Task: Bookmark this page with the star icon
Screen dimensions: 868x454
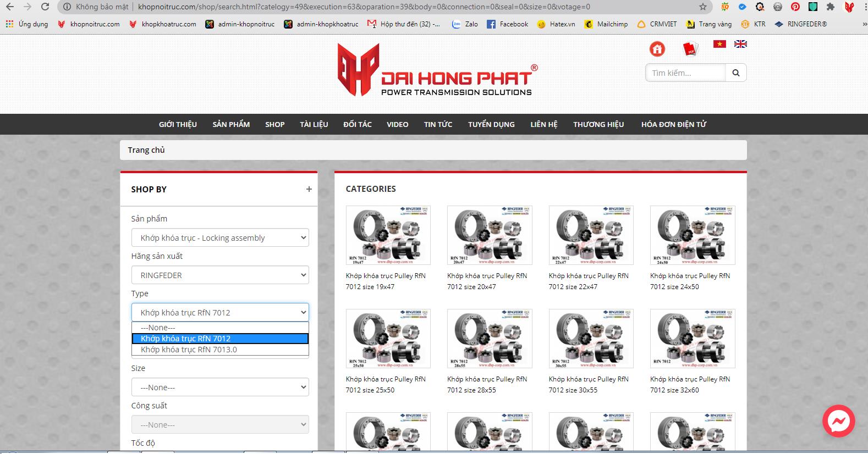Action: 703,7
